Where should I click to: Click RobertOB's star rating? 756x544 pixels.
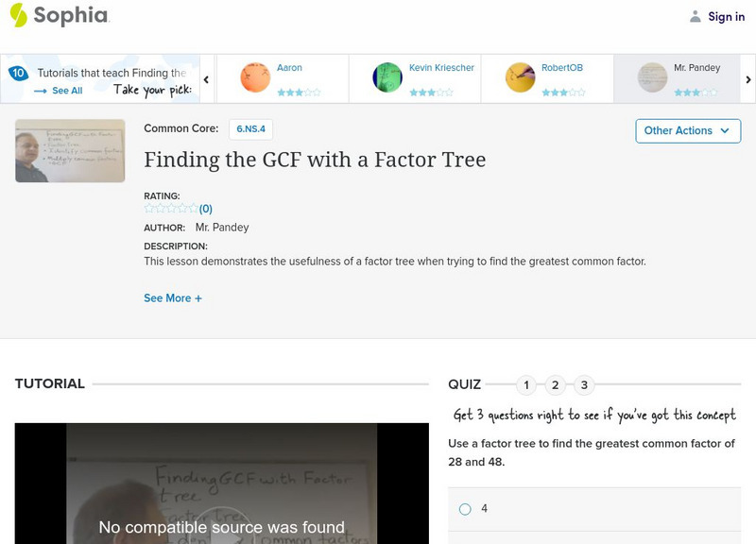pos(563,92)
